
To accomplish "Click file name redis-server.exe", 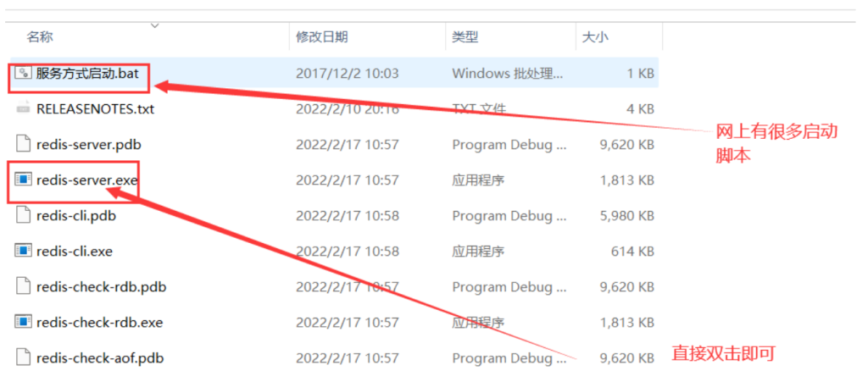I will (87, 180).
